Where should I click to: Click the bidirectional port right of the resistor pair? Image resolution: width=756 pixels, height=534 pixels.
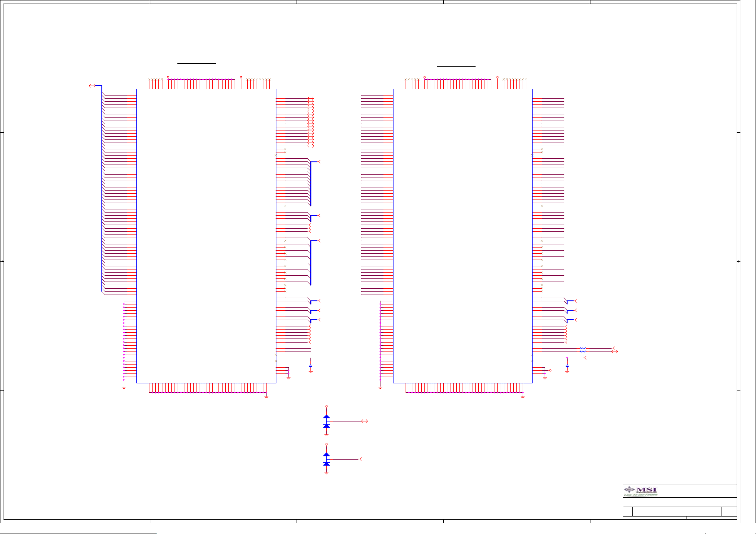pos(615,352)
